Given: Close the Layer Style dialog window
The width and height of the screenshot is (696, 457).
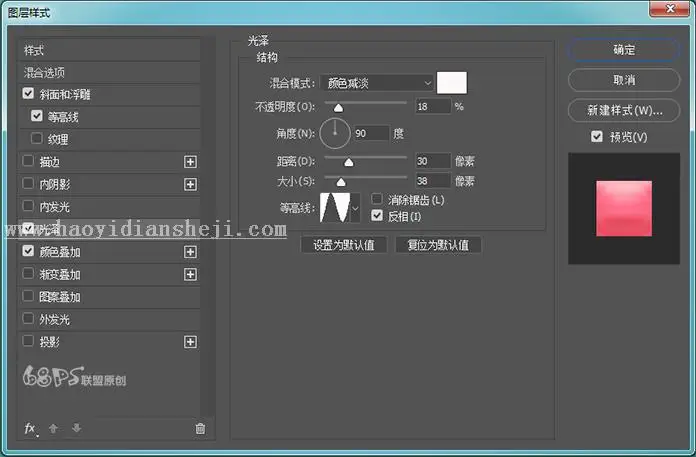Looking at the screenshot, I should point(670,8).
